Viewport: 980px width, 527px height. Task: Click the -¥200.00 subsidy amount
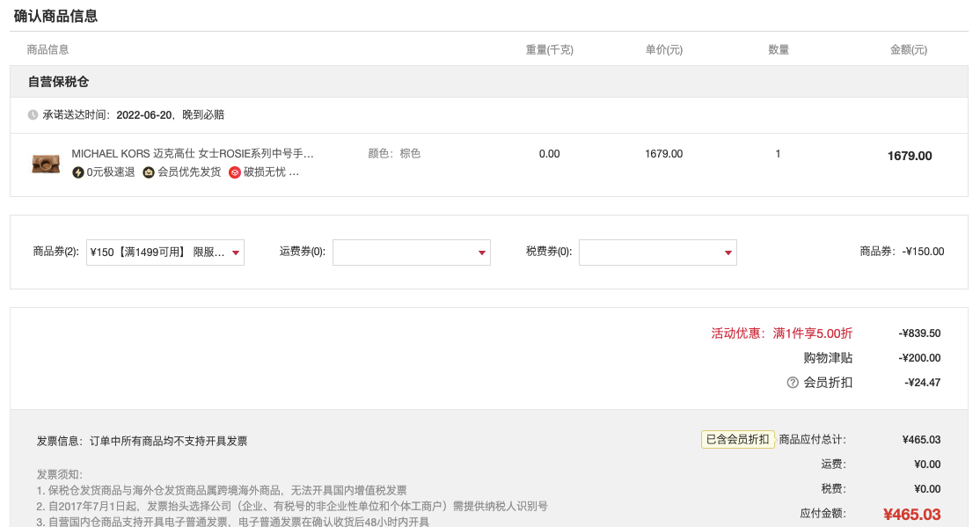(919, 357)
